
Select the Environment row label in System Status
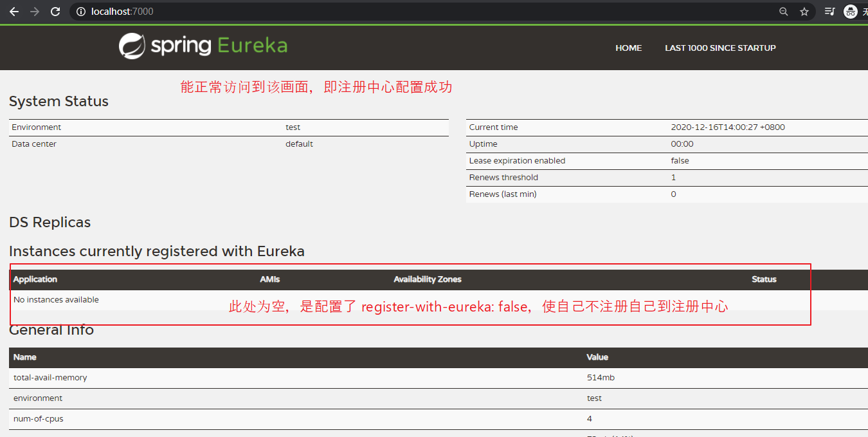tap(37, 127)
